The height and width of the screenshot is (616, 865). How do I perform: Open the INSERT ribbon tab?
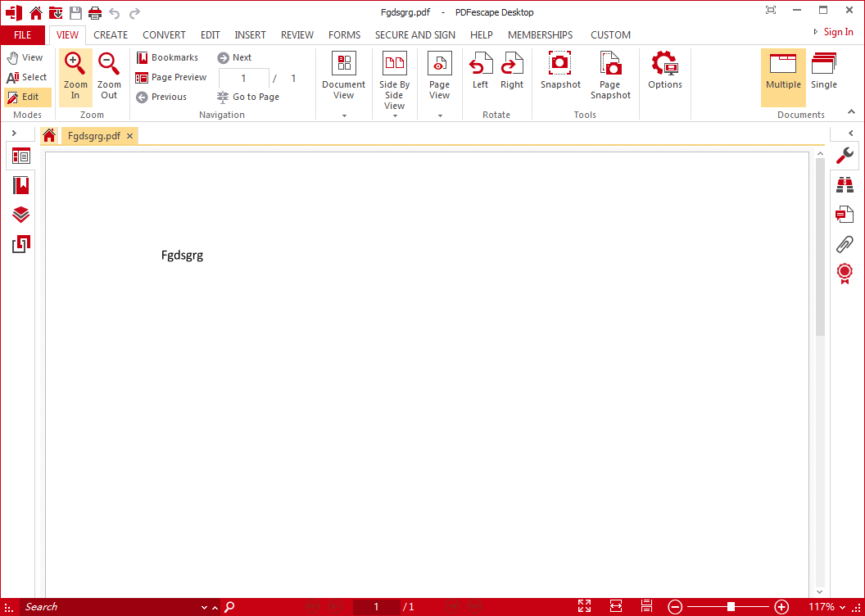pos(250,35)
